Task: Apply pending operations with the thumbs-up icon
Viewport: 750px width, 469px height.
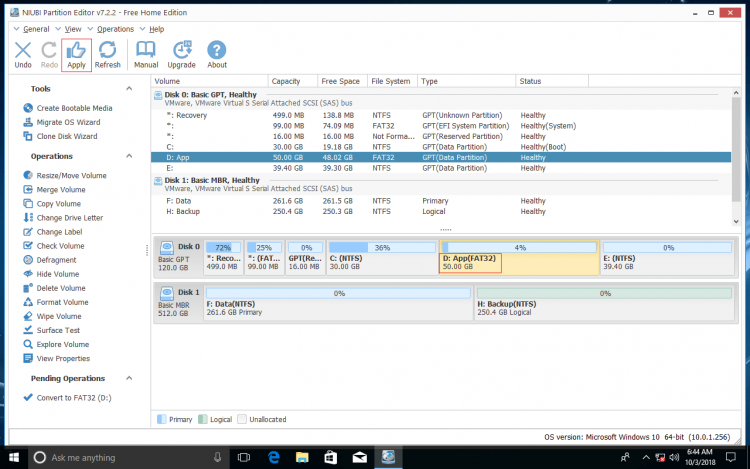Action: [x=76, y=55]
